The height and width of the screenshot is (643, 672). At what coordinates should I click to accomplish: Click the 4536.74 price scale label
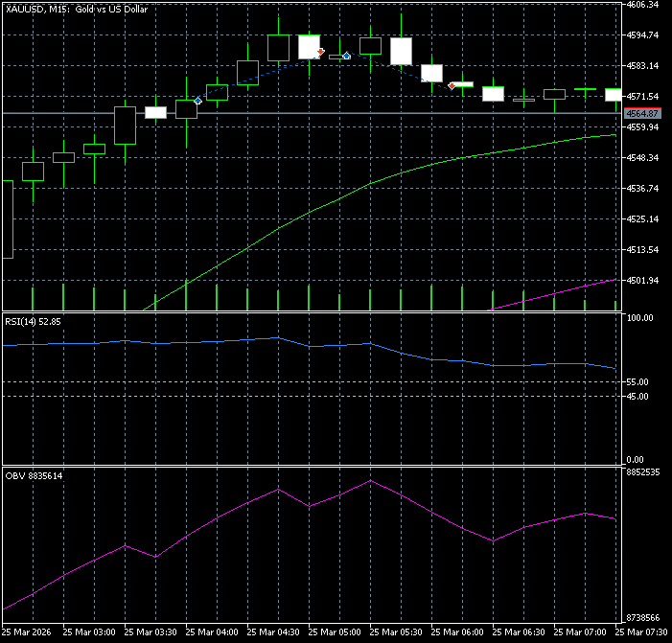(x=642, y=189)
